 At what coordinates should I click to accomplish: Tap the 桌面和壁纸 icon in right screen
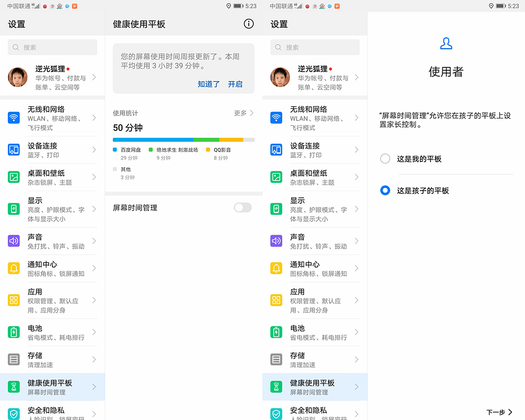pyautogui.click(x=276, y=177)
